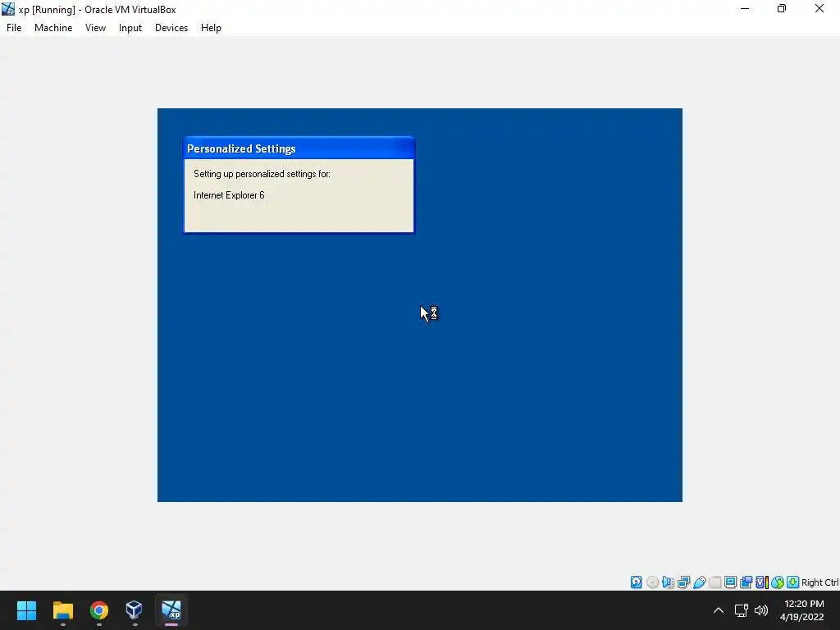Open the Help menu
Screen dimensions: 840x630
click(211, 28)
